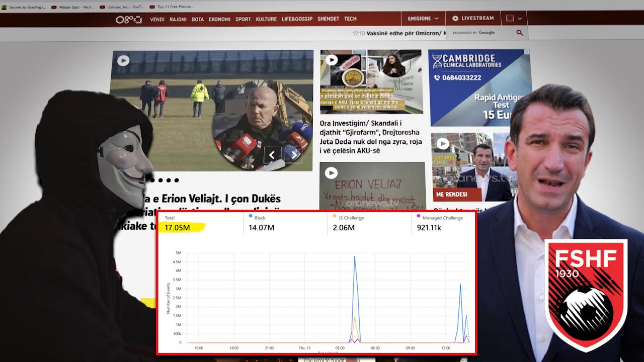The height and width of the screenshot is (362, 644).
Task: Expand the chevron next to the square icon
Action: coord(520,19)
